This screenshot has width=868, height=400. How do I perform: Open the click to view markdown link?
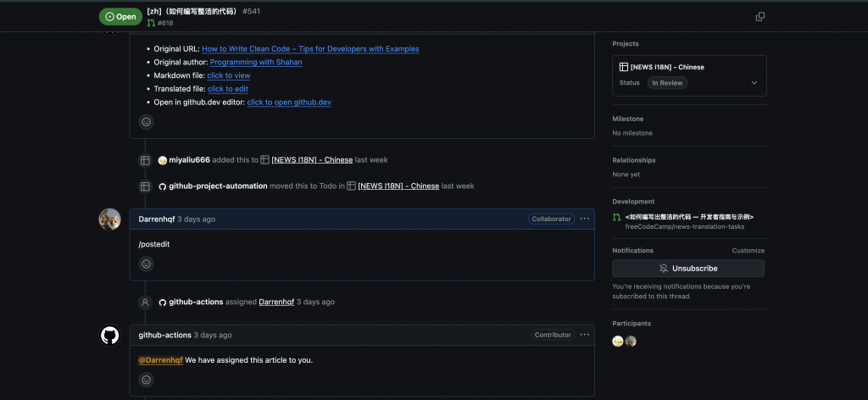229,75
